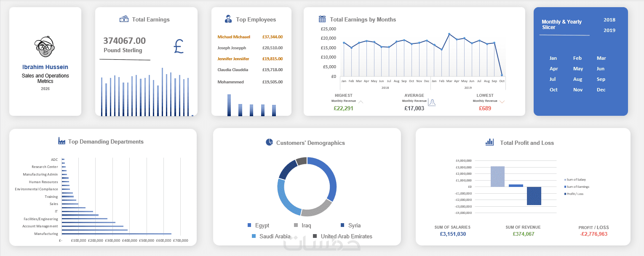This screenshot has width=644, height=256.
Task: Click the pie chart icon beside Customers' Demographics
Action: pyautogui.click(x=270, y=142)
